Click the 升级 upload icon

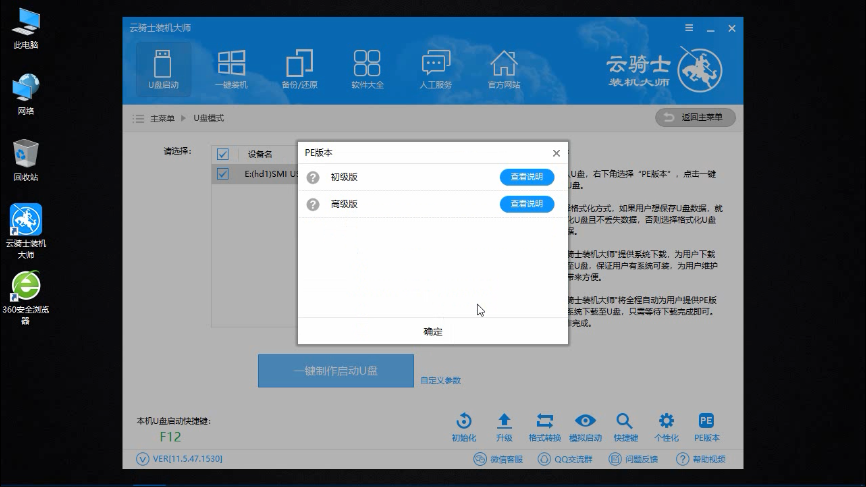click(x=504, y=427)
